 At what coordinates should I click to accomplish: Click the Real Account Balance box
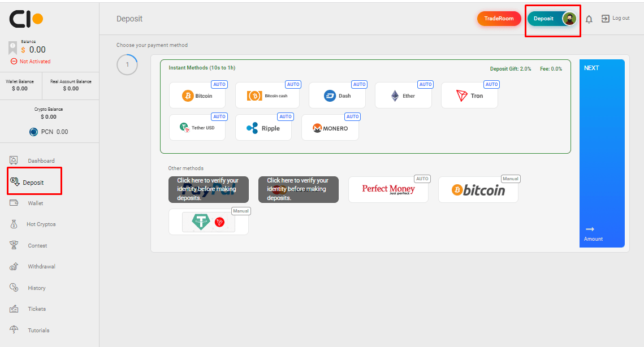(71, 85)
